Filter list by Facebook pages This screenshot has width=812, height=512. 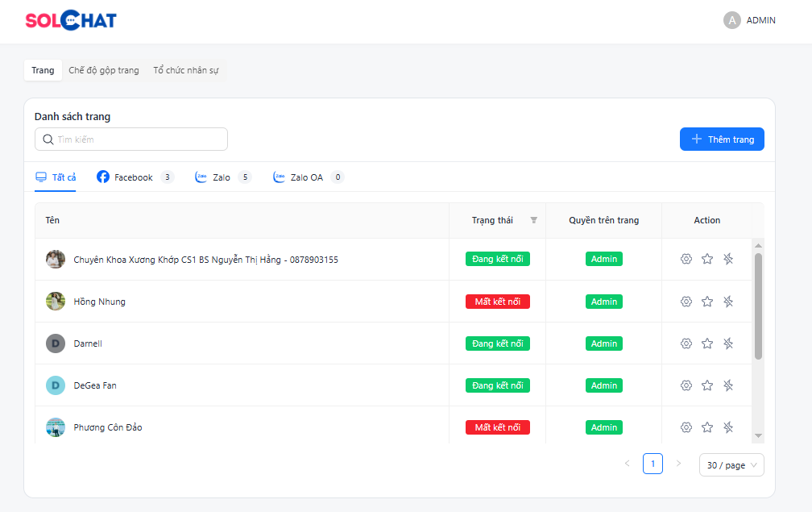click(134, 177)
